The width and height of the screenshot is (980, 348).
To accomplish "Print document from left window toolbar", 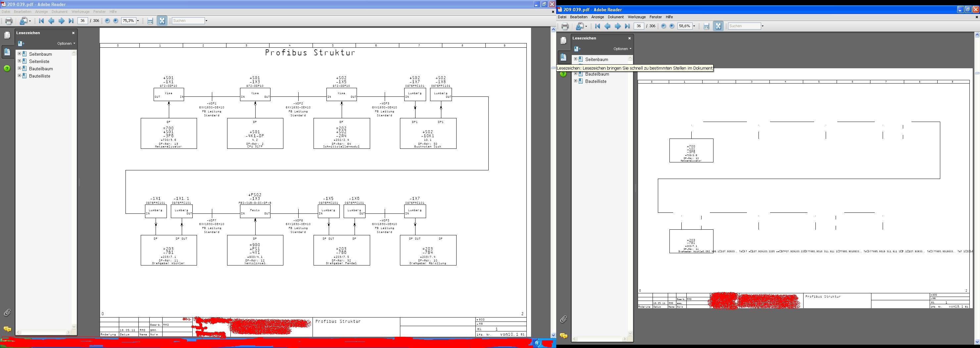I will (8, 21).
